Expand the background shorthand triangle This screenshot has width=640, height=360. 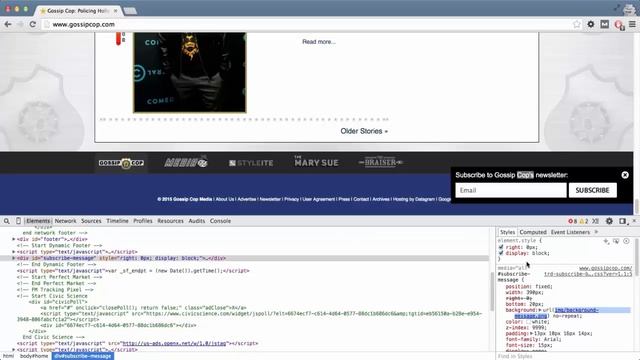pyautogui.click(x=540, y=310)
